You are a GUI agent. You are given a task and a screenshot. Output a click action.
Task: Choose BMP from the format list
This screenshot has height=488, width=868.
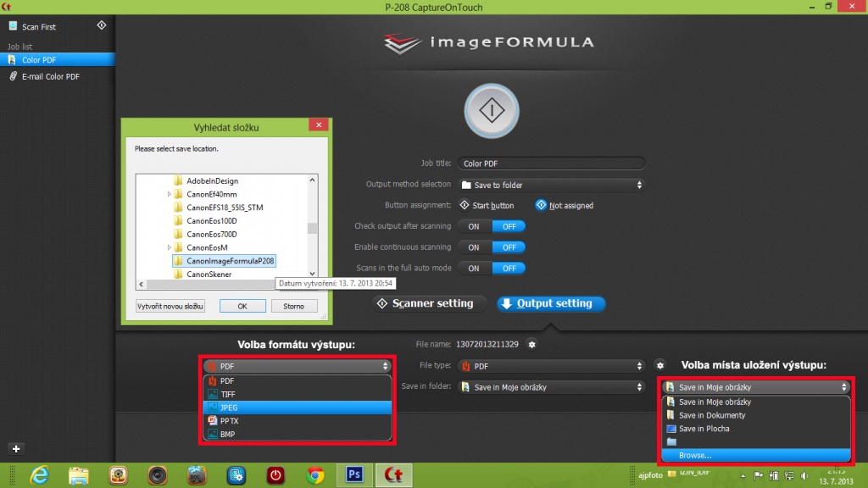tap(298, 435)
